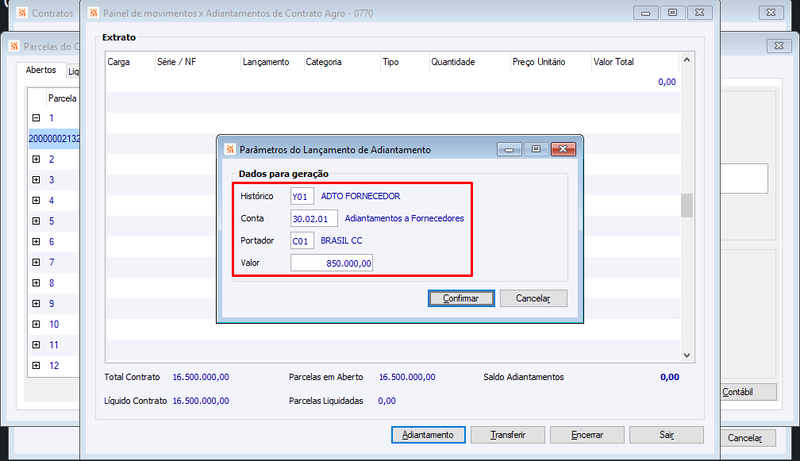The height and width of the screenshot is (461, 800).
Task: Close the Painel de movimentos window
Action: coord(699,13)
